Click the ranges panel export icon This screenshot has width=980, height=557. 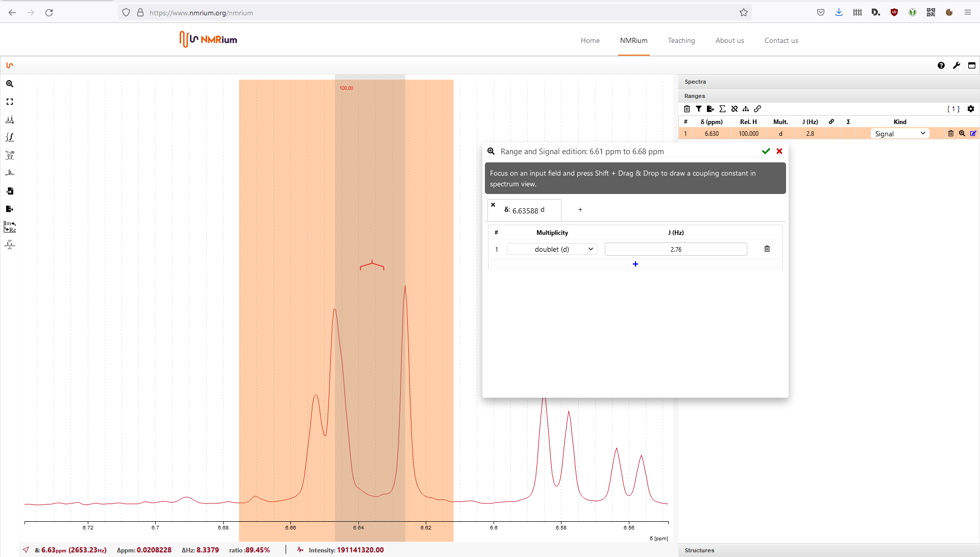710,109
